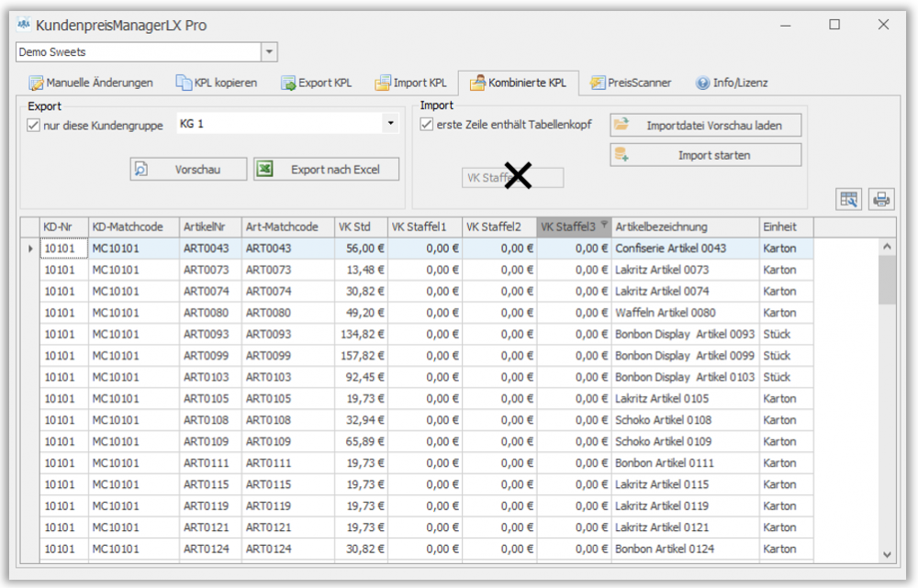This screenshot has height=588, width=918.
Task: Click the Vorschau button
Action: (188, 169)
